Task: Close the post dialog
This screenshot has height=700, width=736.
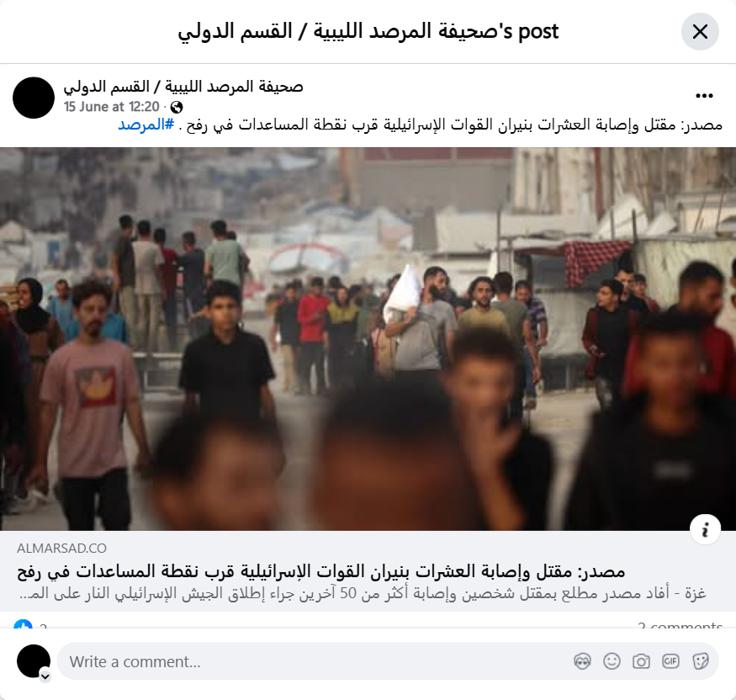Action: tap(700, 31)
